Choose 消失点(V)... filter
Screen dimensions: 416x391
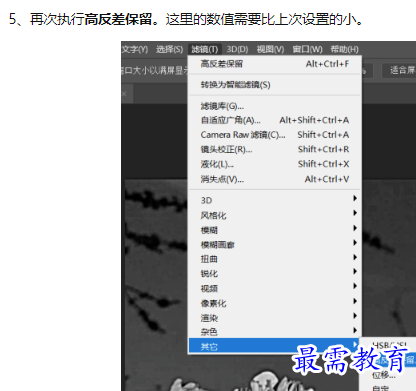pos(275,179)
